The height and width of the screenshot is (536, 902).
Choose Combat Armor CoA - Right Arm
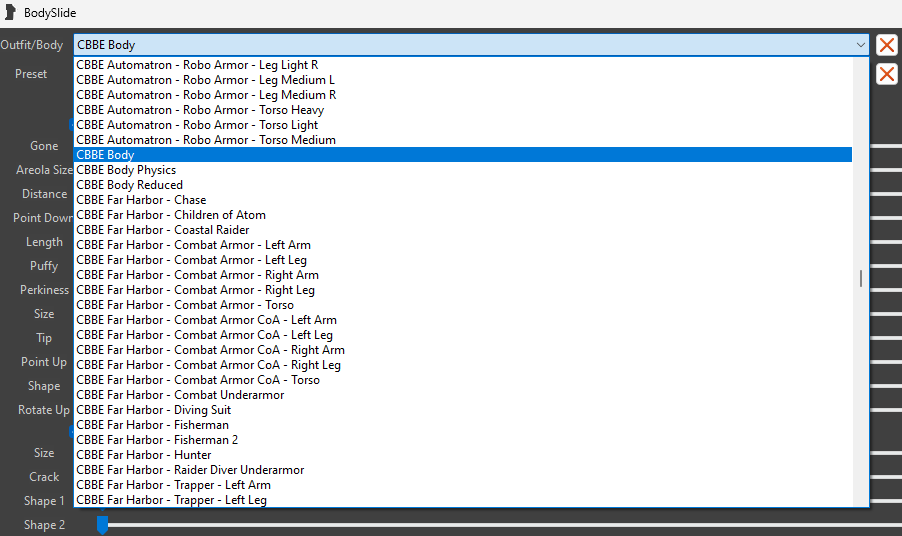click(463, 350)
